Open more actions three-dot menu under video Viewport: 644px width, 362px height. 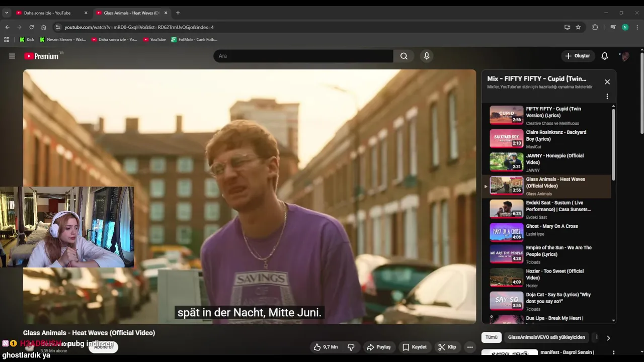[470, 347]
